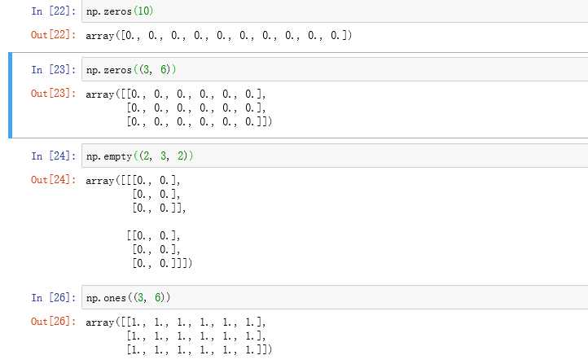Click the np.empty((2, 3, 2)) code cell
The image size is (588, 364).
(x=335, y=156)
